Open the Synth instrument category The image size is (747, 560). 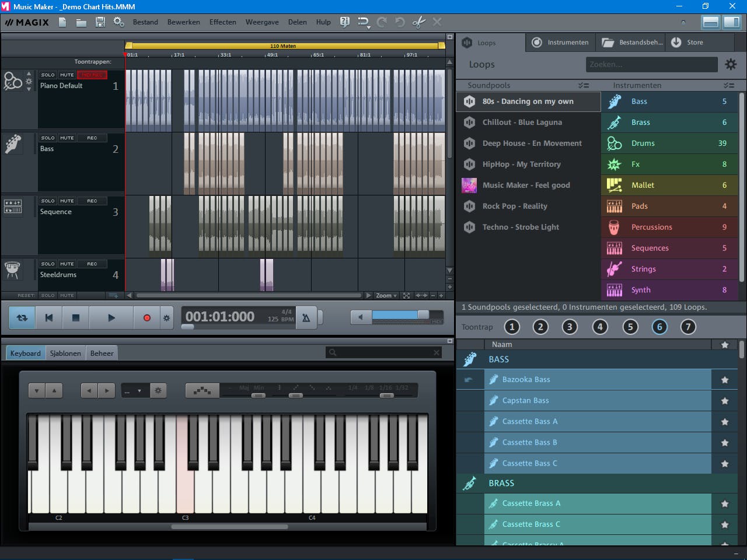coord(640,290)
